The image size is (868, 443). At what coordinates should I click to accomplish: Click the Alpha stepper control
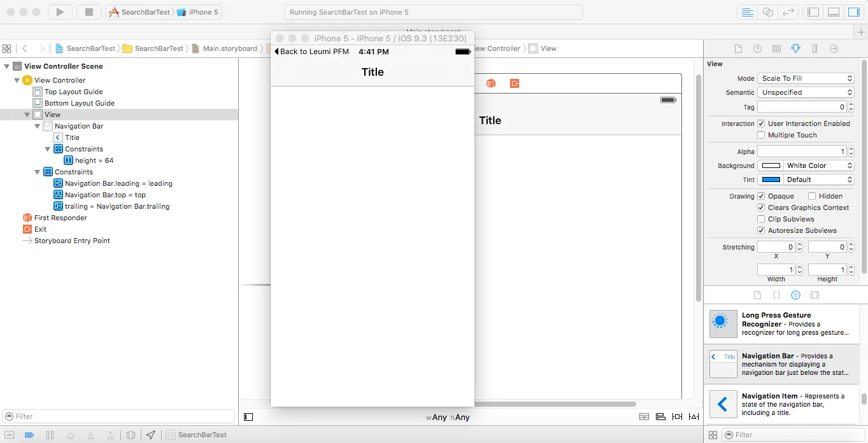pyautogui.click(x=851, y=151)
